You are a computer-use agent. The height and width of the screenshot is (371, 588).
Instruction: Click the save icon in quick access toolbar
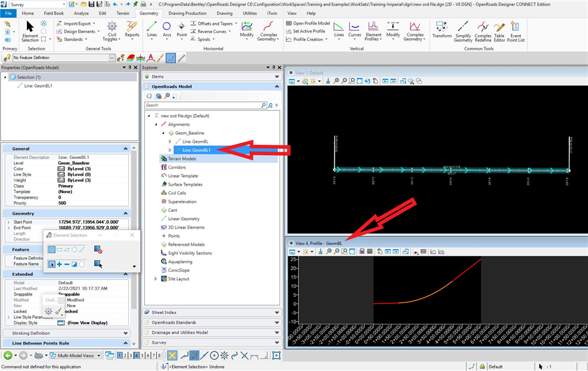[91, 4]
